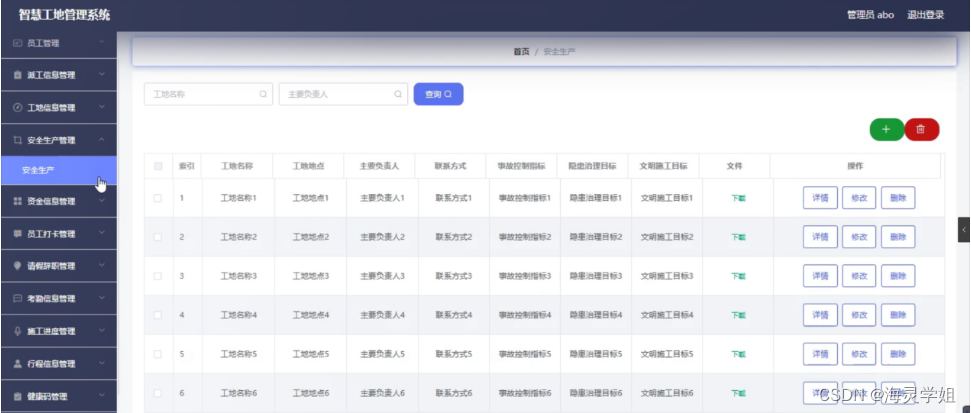This screenshot has width=971, height=413.
Task: Expand 资金信息管理 menu chevron
Action: click(102, 201)
